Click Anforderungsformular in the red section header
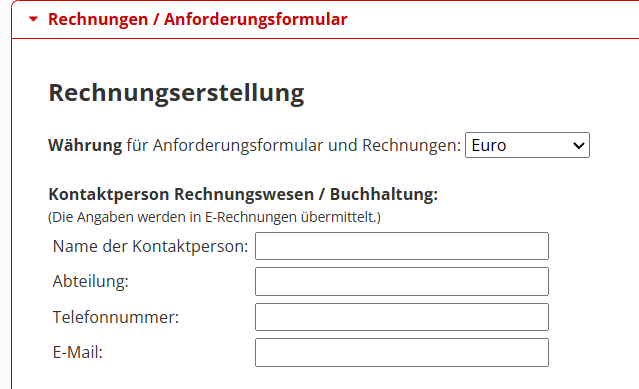This screenshot has height=389, width=639. pos(256,19)
